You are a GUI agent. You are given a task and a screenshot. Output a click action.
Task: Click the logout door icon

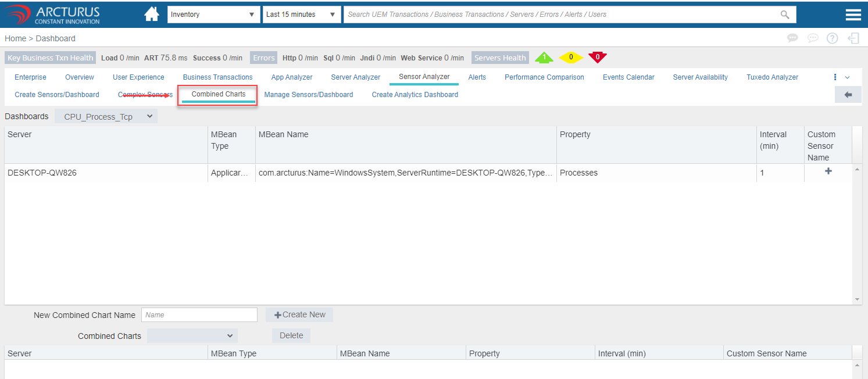[x=853, y=38]
